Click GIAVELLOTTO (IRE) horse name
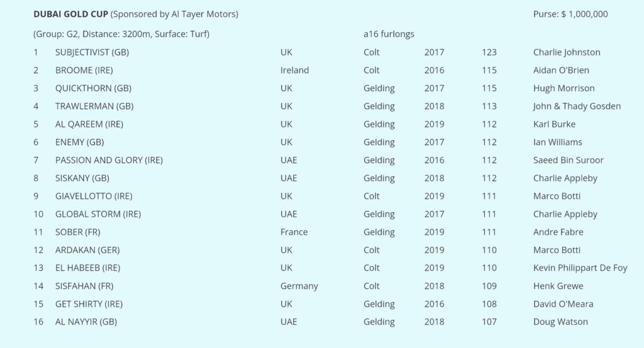Viewport: 644px width, 348px height. pyautogui.click(x=94, y=196)
